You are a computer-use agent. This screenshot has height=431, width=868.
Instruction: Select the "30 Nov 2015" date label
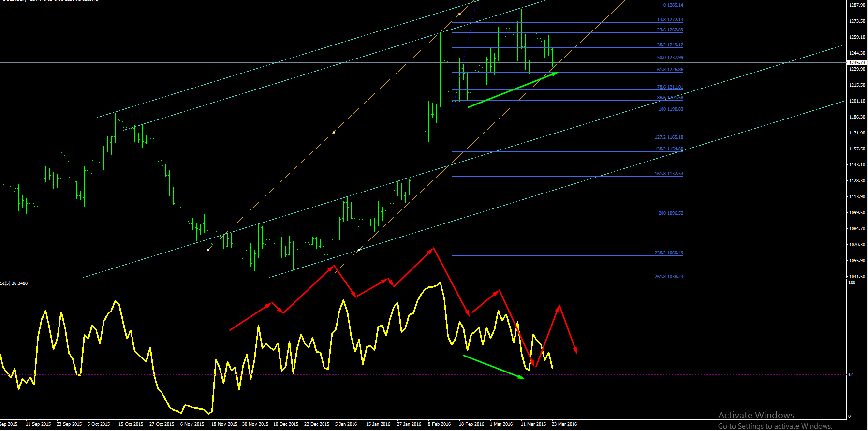[x=255, y=424]
